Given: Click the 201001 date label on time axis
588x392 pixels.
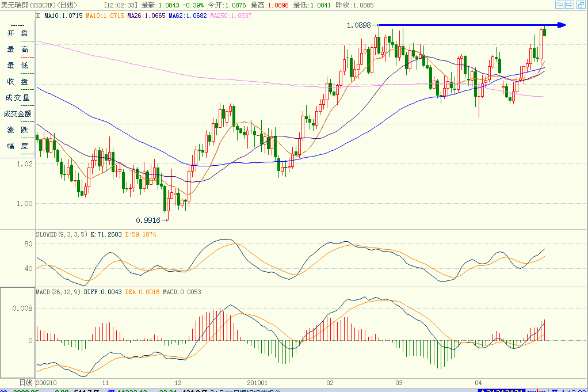Looking at the screenshot, I should click(x=257, y=383).
